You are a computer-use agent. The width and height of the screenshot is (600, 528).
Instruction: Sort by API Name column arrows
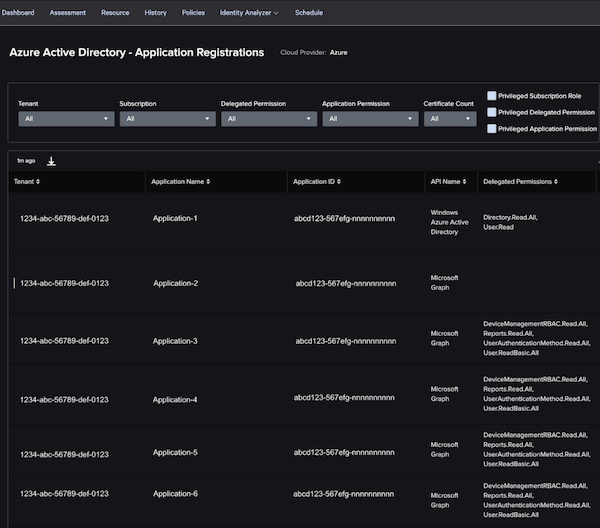[x=466, y=182]
